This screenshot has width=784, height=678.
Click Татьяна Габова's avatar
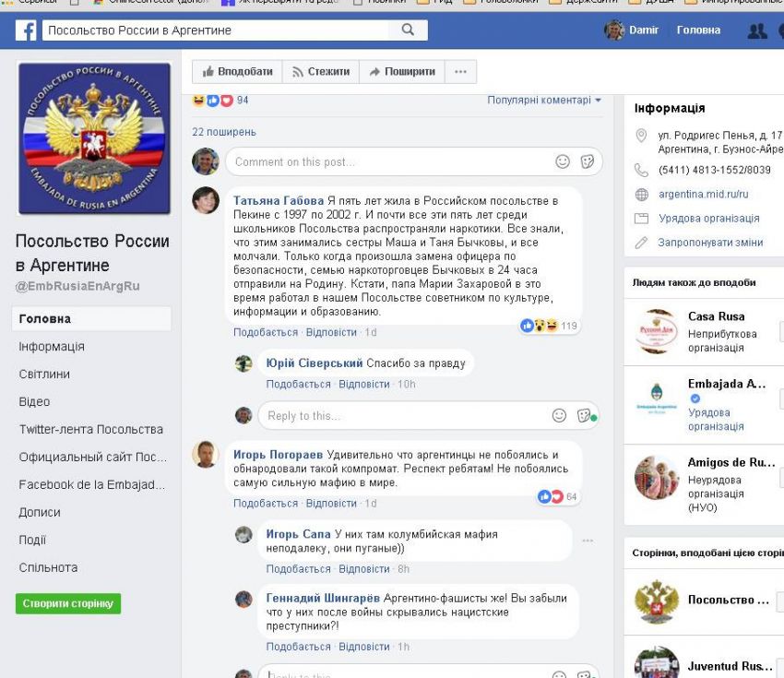(x=206, y=200)
